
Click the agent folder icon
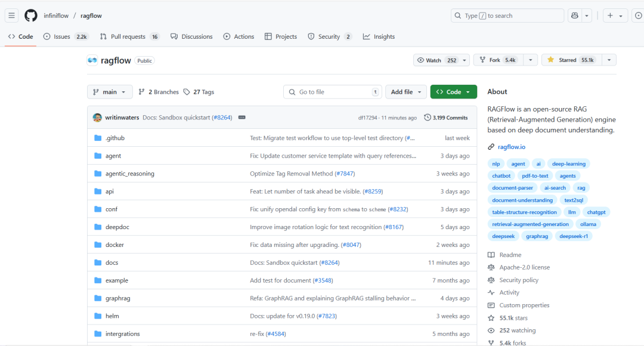(98, 156)
